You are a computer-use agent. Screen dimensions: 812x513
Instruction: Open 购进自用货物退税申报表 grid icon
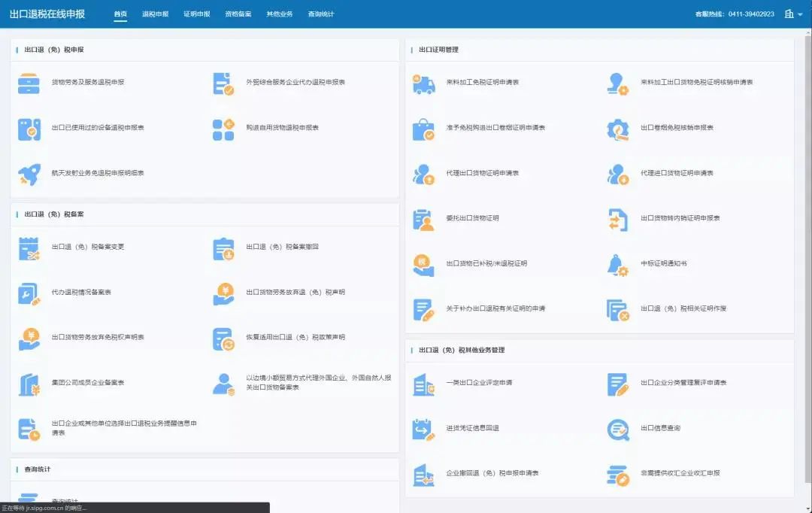click(223, 129)
